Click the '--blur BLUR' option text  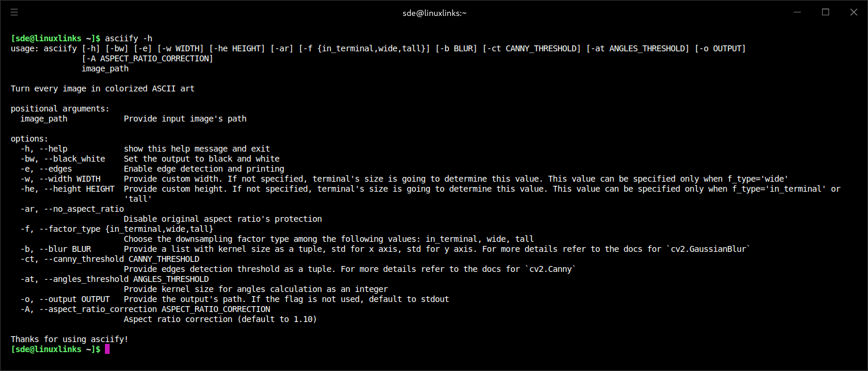(x=65, y=249)
